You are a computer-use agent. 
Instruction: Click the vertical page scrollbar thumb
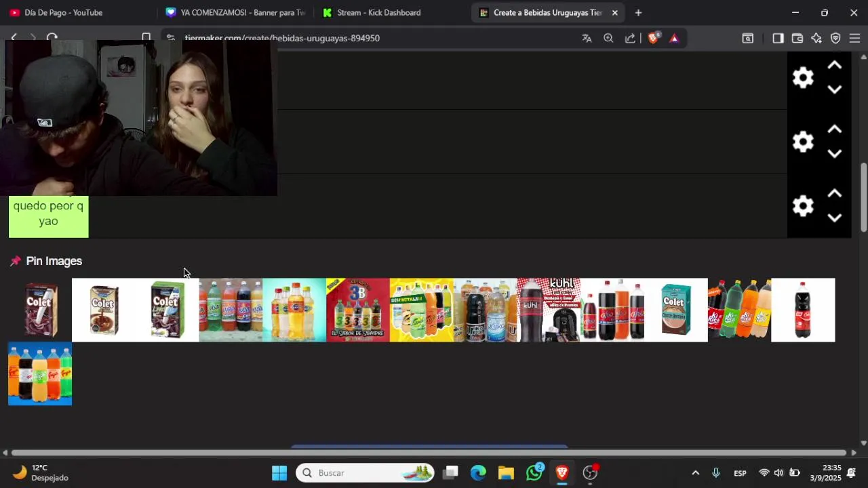tap(863, 197)
